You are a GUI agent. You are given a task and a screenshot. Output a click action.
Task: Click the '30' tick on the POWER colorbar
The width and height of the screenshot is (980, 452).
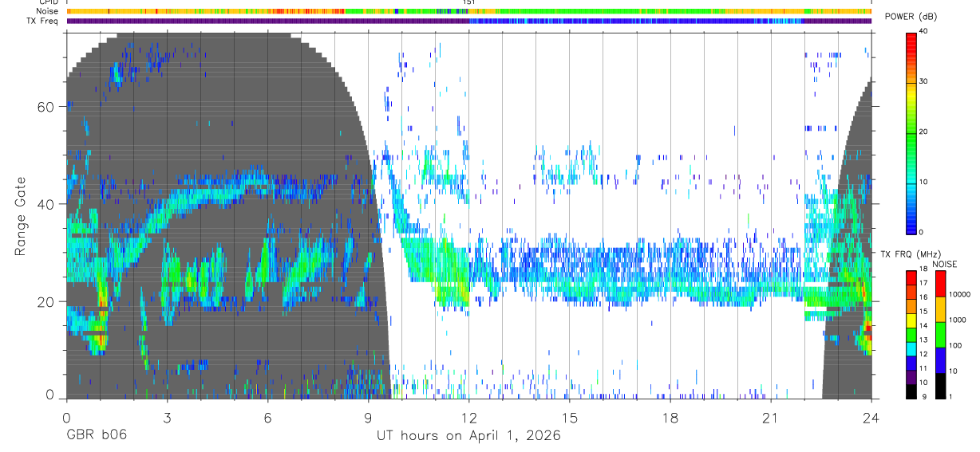tap(923, 82)
